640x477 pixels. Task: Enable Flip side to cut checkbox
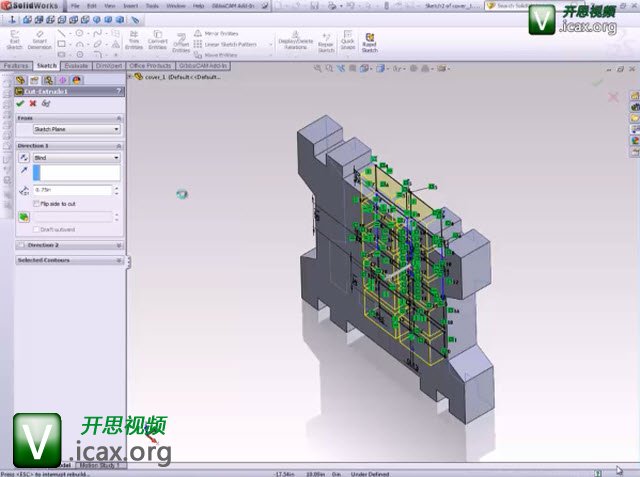coord(36,204)
